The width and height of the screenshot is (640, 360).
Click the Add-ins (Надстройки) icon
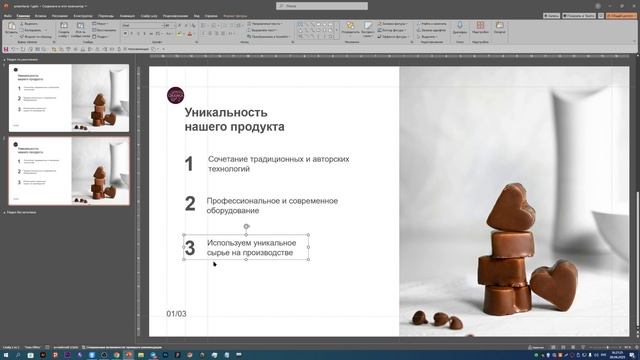(x=480, y=25)
